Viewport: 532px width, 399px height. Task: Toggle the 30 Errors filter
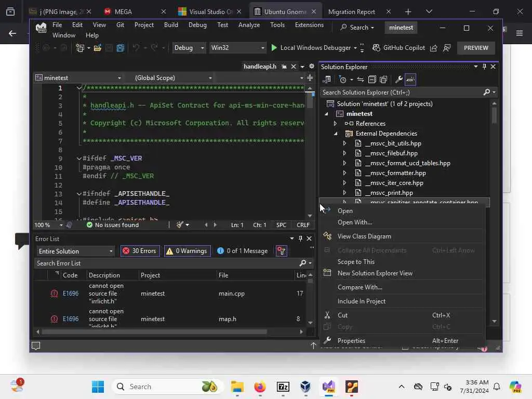click(x=140, y=251)
